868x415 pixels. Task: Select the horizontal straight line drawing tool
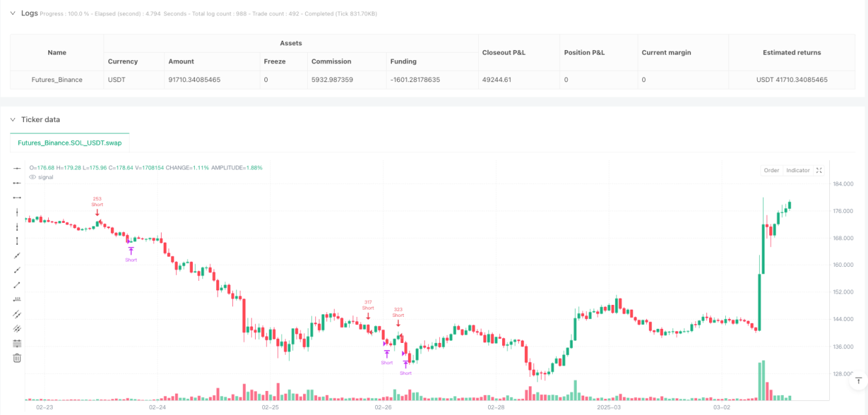click(x=17, y=168)
